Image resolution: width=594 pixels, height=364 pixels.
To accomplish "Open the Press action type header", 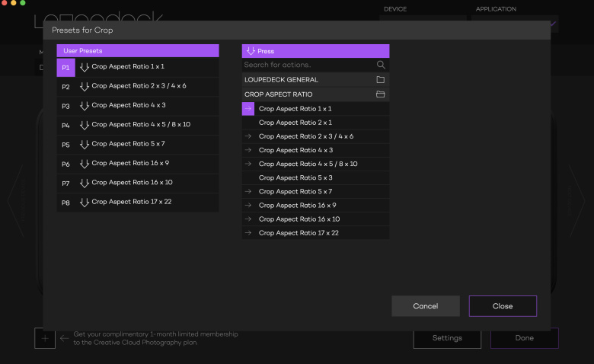I will (x=315, y=51).
